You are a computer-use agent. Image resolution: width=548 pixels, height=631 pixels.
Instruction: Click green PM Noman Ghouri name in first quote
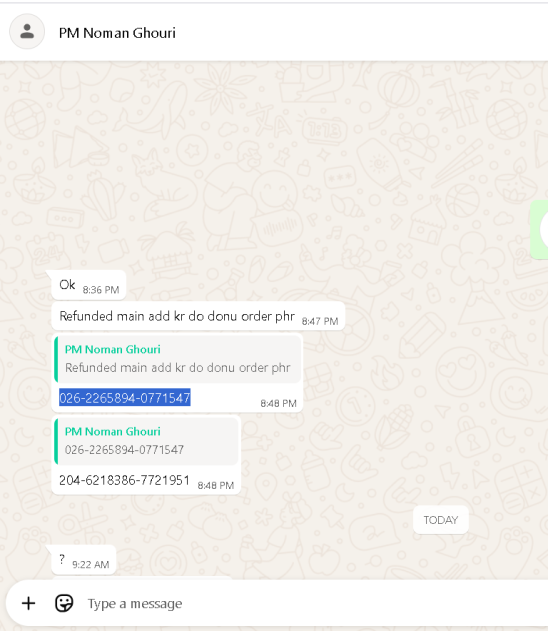point(113,349)
